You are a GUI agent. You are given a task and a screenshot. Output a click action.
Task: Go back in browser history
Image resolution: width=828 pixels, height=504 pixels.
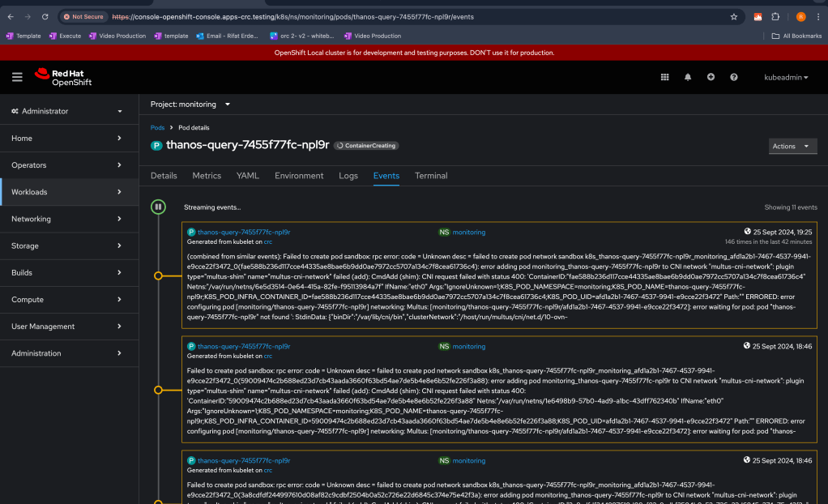(11, 17)
